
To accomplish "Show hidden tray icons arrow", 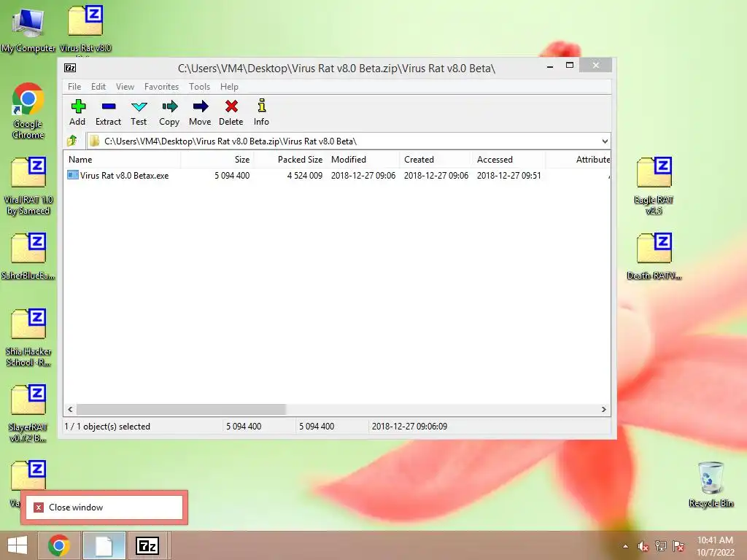I will 625,546.
